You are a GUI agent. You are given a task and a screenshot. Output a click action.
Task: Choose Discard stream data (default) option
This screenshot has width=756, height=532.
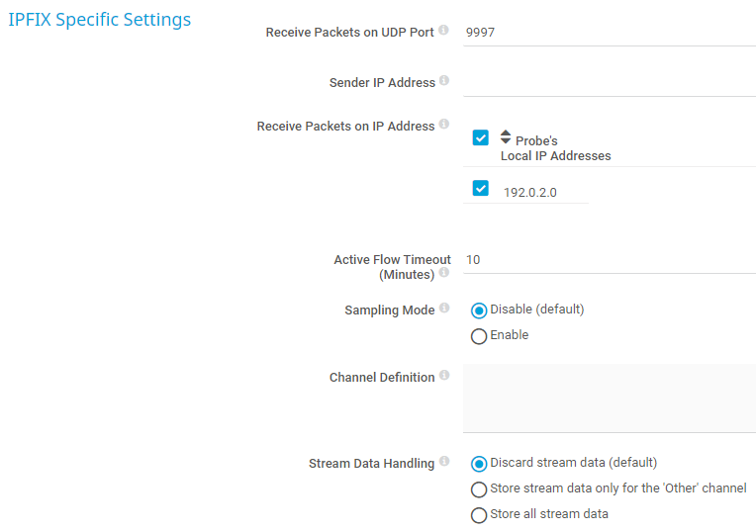click(479, 464)
